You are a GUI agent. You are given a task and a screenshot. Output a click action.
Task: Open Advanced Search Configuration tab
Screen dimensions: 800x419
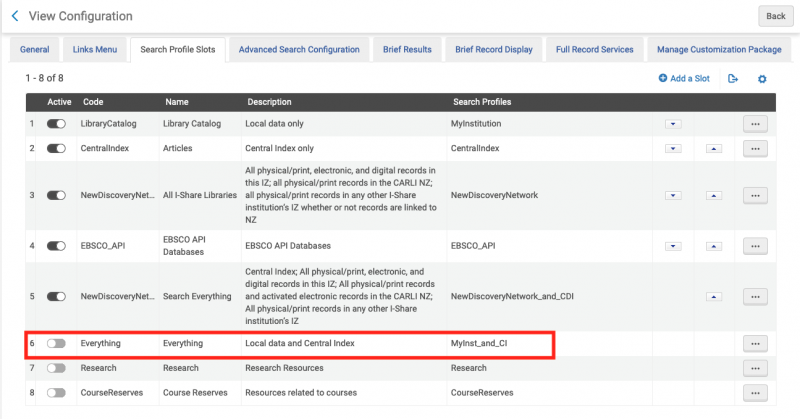(299, 50)
